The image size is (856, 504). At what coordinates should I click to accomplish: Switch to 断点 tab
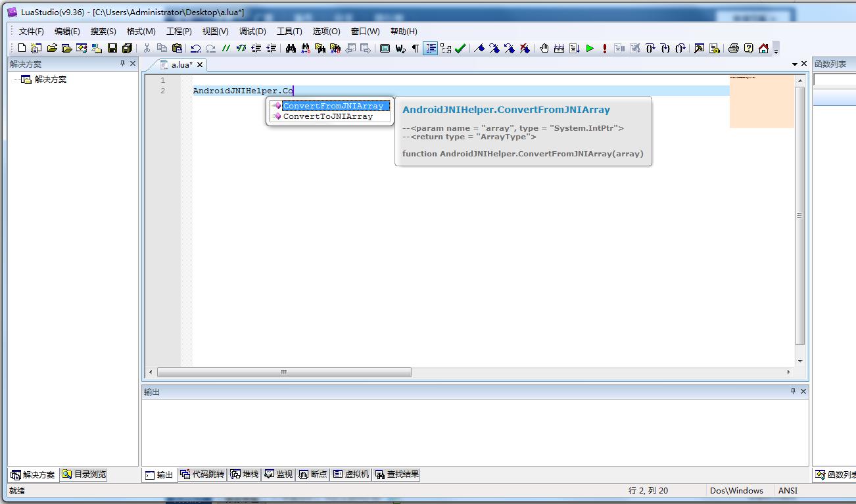(x=313, y=474)
